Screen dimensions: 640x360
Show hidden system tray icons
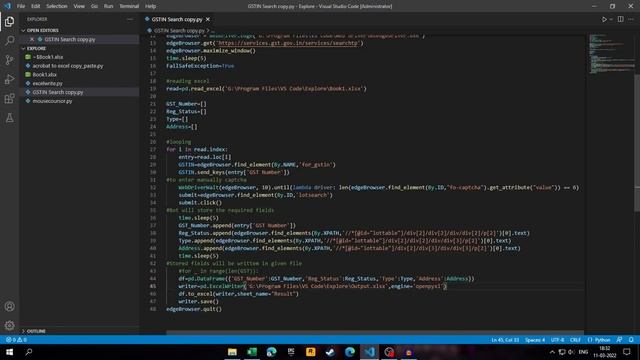click(552, 352)
